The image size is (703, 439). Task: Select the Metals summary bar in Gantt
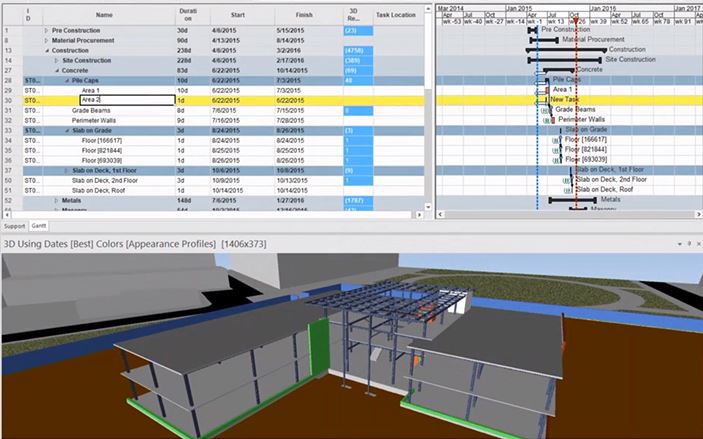(572, 200)
